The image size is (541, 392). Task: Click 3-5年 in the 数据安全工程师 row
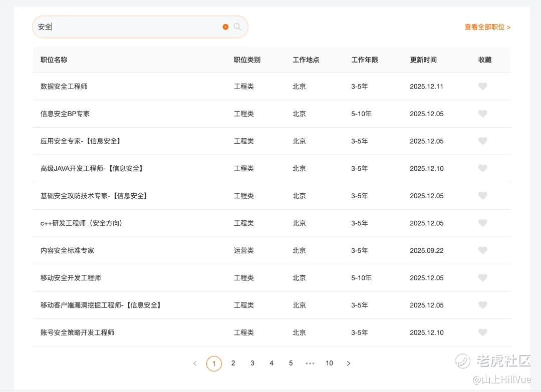[x=360, y=86]
